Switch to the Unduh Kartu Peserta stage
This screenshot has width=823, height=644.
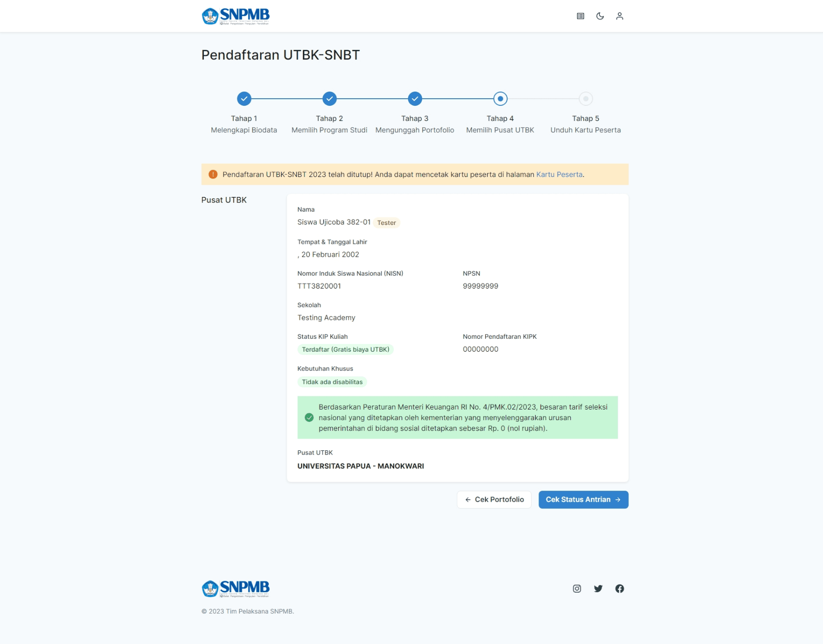pyautogui.click(x=585, y=130)
